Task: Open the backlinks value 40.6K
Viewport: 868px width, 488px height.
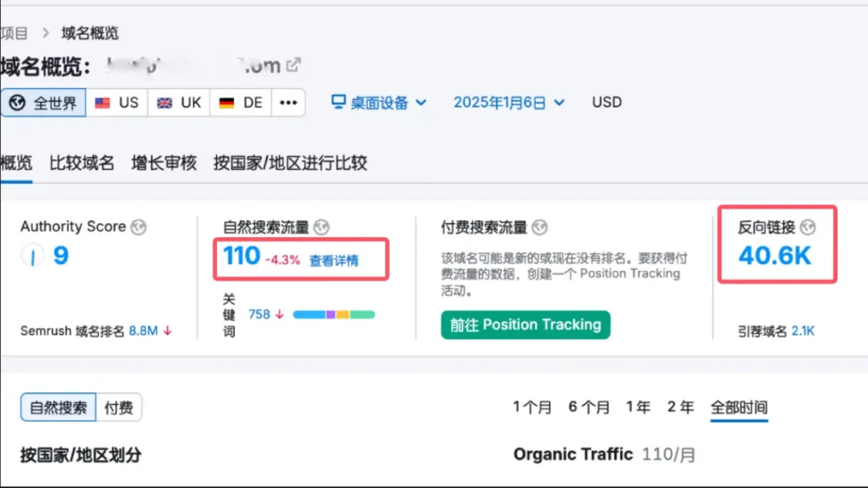Action: point(775,256)
